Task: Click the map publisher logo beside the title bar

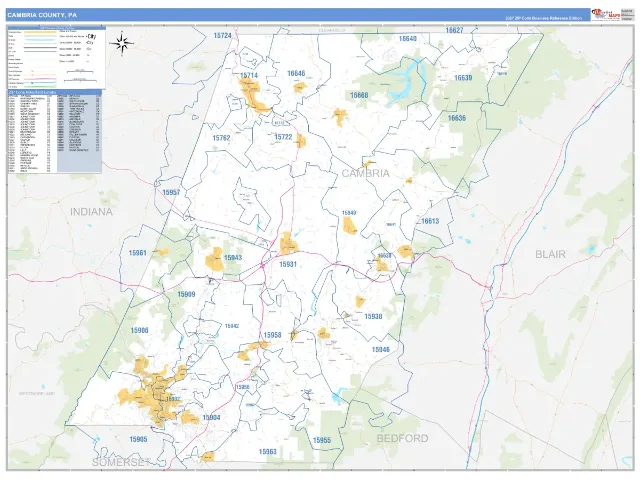Action: click(x=606, y=15)
